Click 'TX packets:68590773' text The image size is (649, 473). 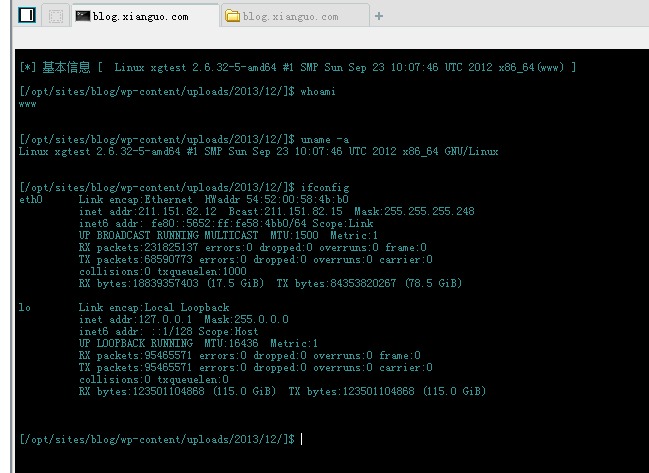click(136, 259)
